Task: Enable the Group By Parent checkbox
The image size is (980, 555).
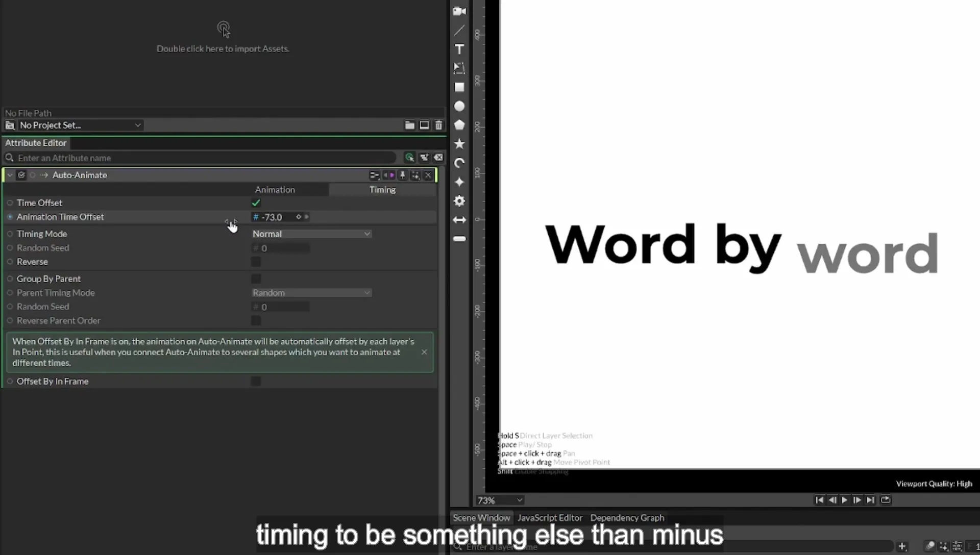Action: [256, 279]
